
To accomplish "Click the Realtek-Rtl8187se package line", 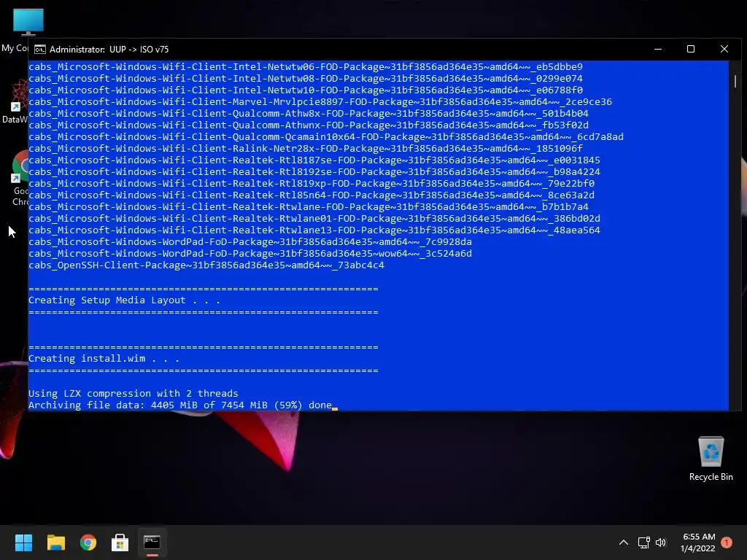I will [314, 160].
